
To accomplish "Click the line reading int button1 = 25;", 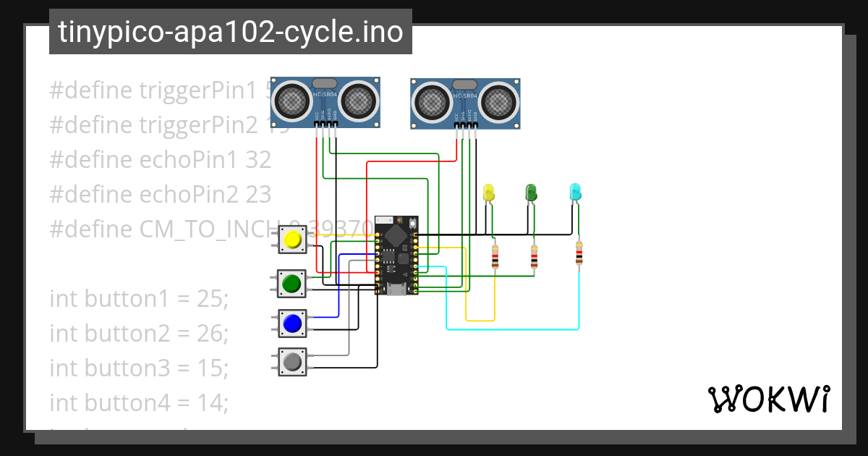I will (137, 298).
